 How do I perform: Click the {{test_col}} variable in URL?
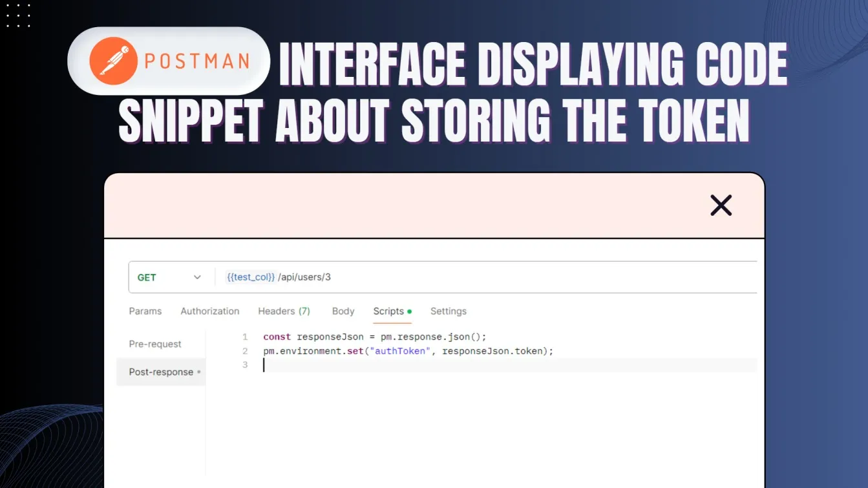251,277
